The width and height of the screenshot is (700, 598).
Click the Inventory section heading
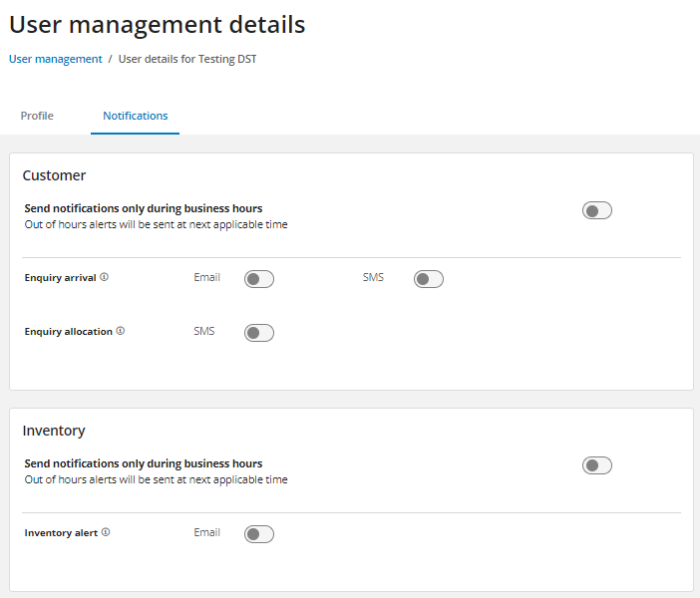(54, 431)
